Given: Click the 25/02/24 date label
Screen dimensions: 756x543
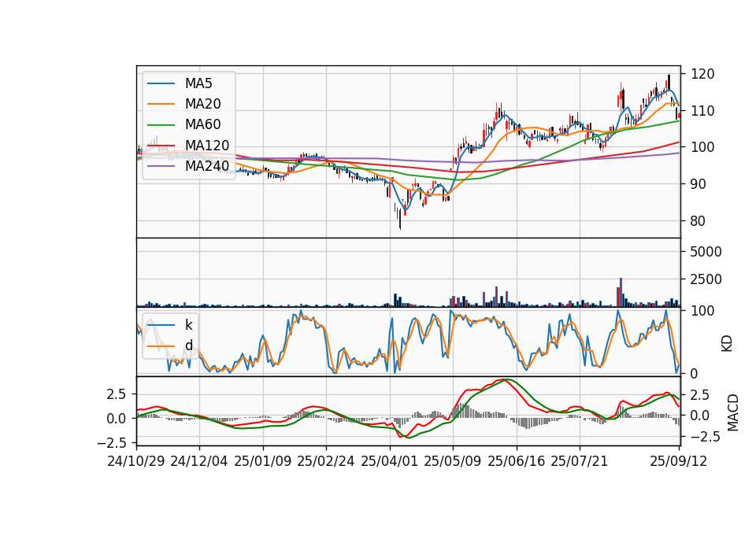Looking at the screenshot, I should coord(326,461).
